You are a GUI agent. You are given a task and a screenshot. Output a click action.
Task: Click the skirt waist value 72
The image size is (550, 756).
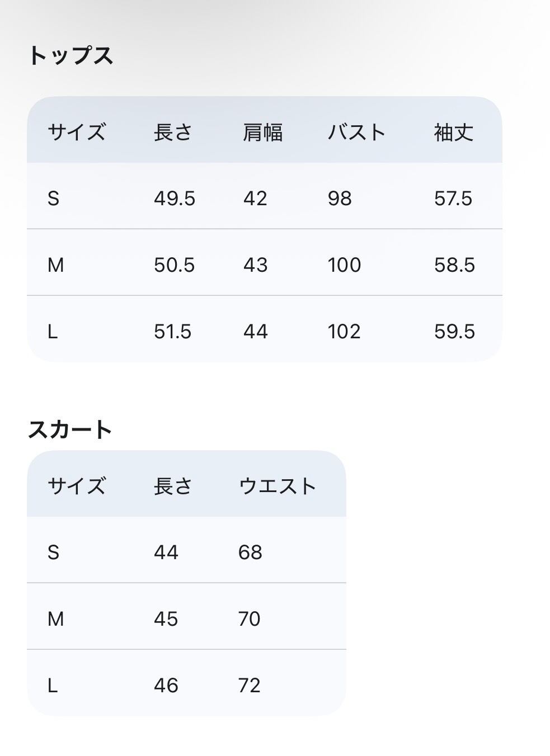250,686
